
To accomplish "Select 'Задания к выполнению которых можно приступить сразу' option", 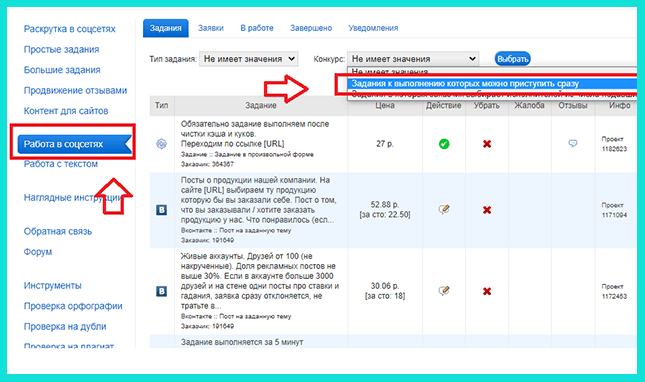I will click(492, 84).
